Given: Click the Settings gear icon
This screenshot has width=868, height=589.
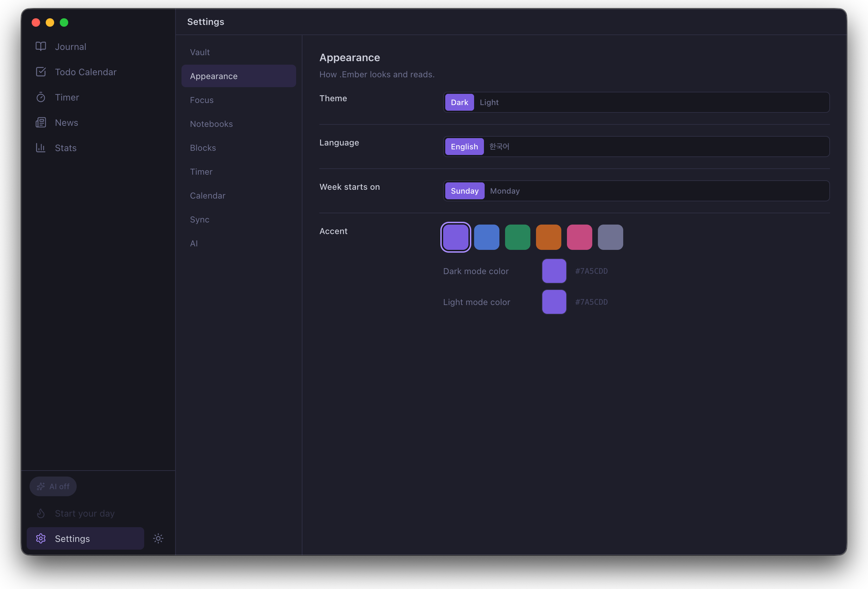Looking at the screenshot, I should [x=41, y=539].
